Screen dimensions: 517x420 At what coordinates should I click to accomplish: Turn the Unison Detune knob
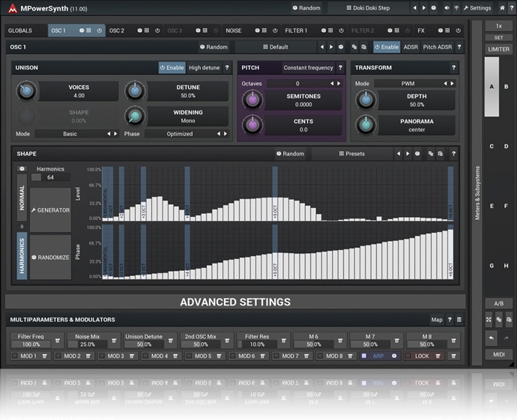[x=136, y=91]
